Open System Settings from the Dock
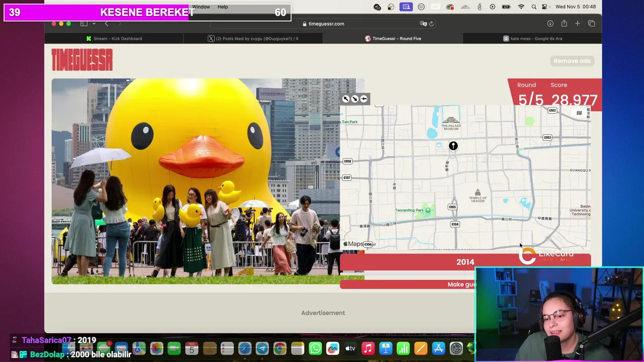644x362 pixels. (456, 348)
